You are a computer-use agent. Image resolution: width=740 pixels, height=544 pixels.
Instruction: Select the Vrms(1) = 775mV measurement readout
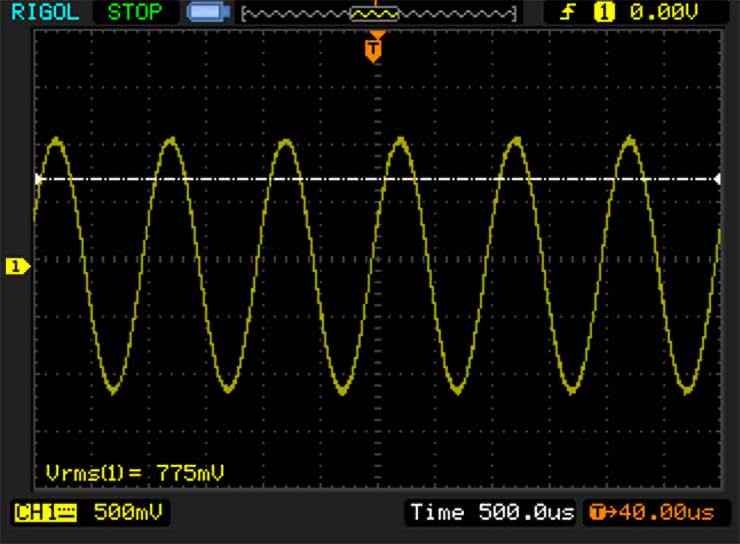tap(140, 471)
